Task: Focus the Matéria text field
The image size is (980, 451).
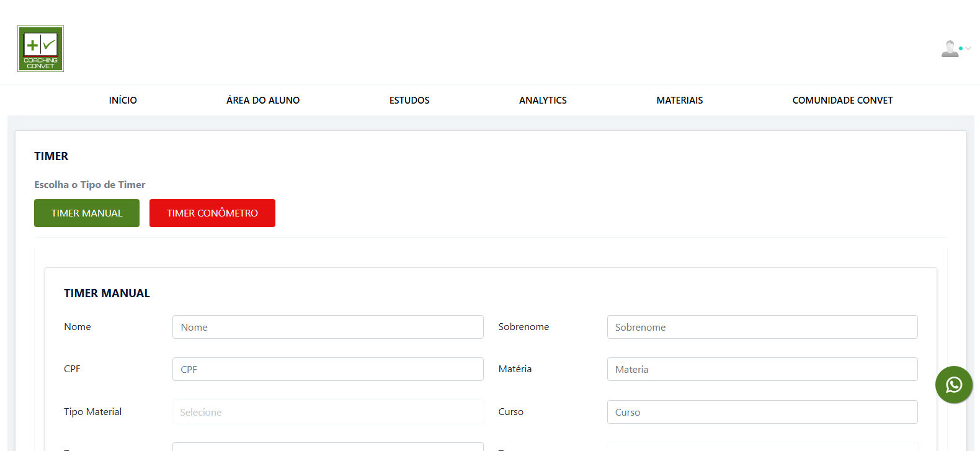Action: 762,369
